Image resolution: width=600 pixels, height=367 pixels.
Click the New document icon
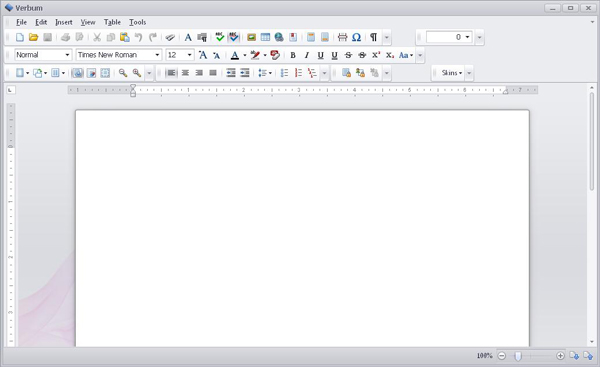tap(20, 37)
